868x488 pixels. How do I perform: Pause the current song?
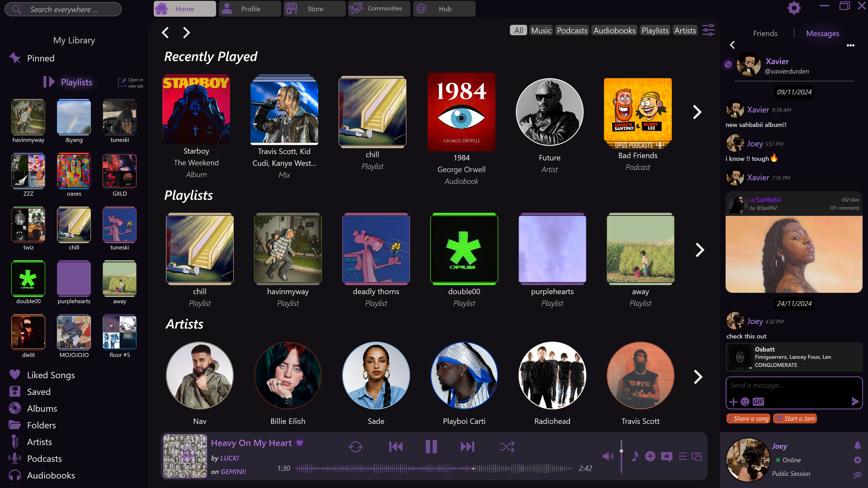pyautogui.click(x=431, y=447)
